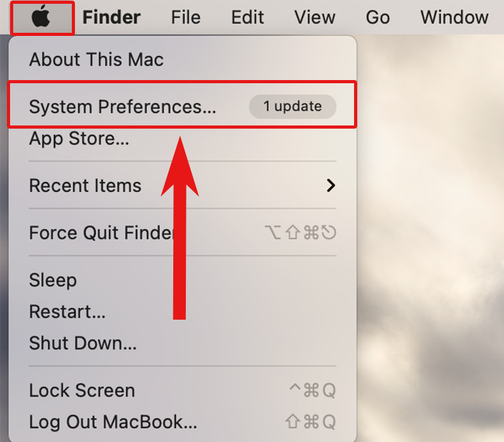Open the Window menu
Viewport: 504px width, 442px height.
click(x=454, y=17)
